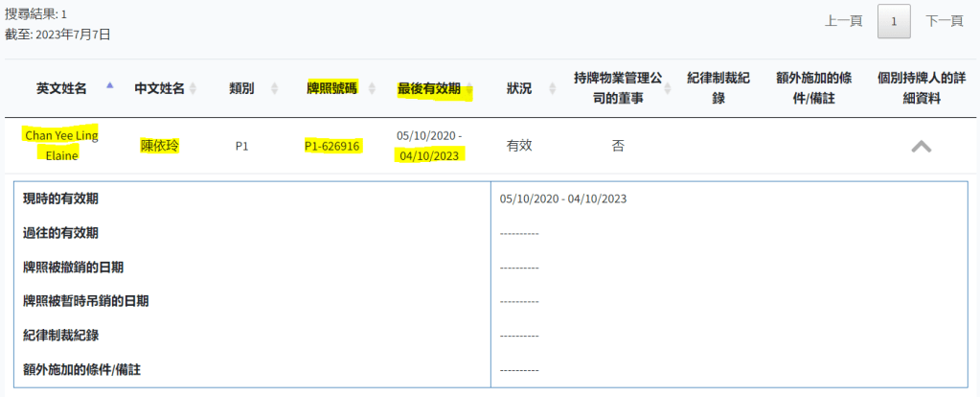
Task: Click the sort arrow beside 英文姓名
Action: [x=109, y=88]
